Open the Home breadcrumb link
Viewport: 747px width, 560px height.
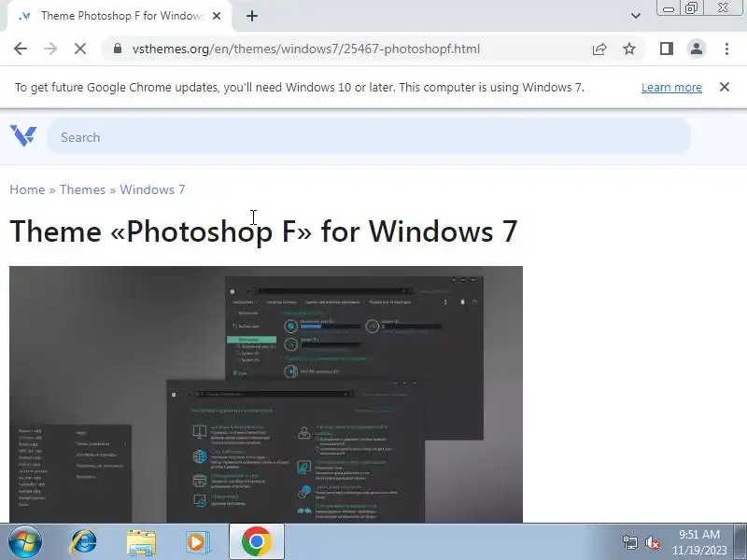click(x=27, y=189)
